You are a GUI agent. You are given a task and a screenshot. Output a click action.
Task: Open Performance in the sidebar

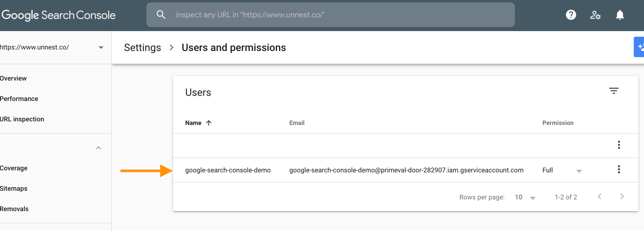19,99
